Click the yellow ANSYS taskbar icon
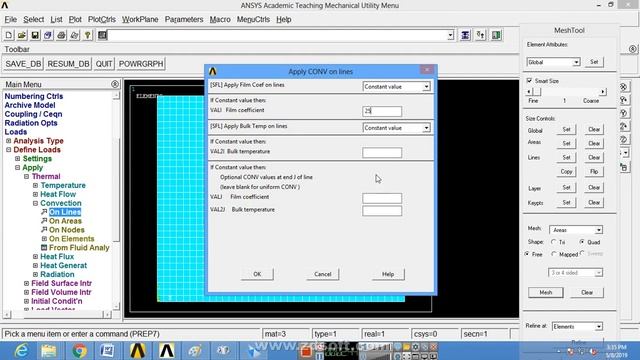Screen dimensions: 640x360 138,351
